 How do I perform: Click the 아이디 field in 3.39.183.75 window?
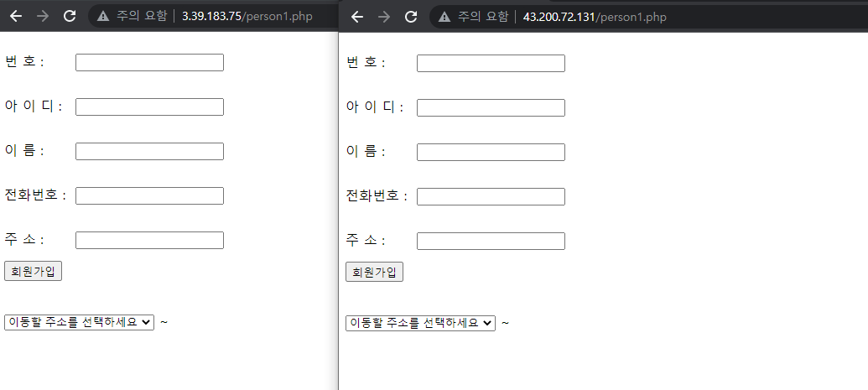coord(149,107)
